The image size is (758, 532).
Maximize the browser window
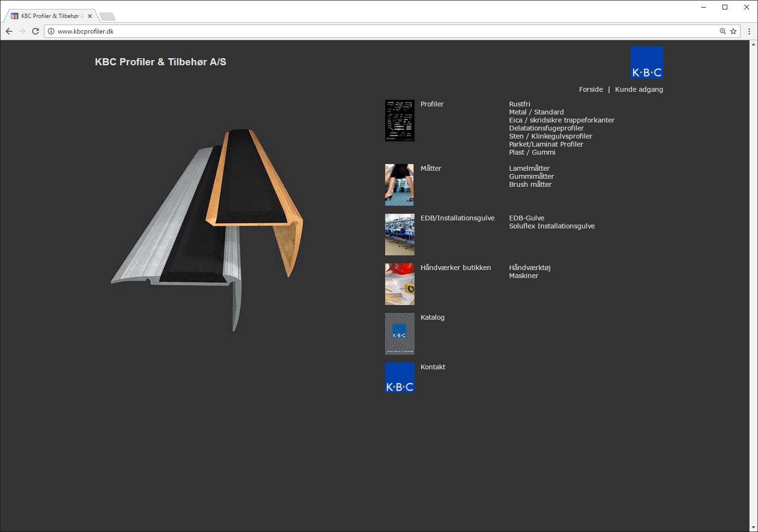[725, 7]
